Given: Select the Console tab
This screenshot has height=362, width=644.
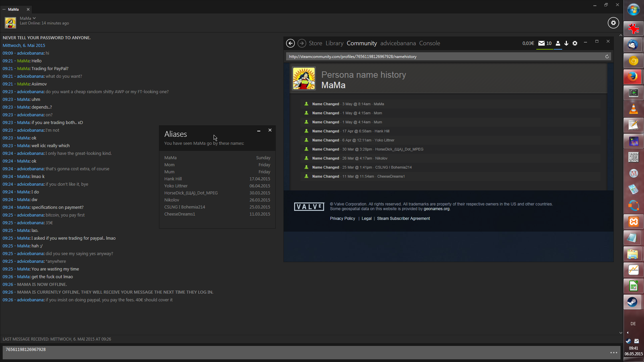Looking at the screenshot, I should pos(429,43).
